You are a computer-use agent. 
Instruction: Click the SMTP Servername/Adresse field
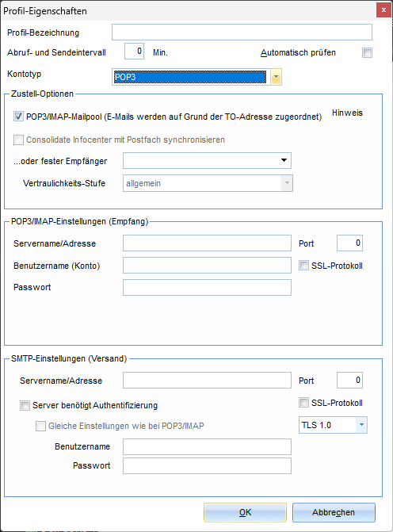tap(207, 381)
